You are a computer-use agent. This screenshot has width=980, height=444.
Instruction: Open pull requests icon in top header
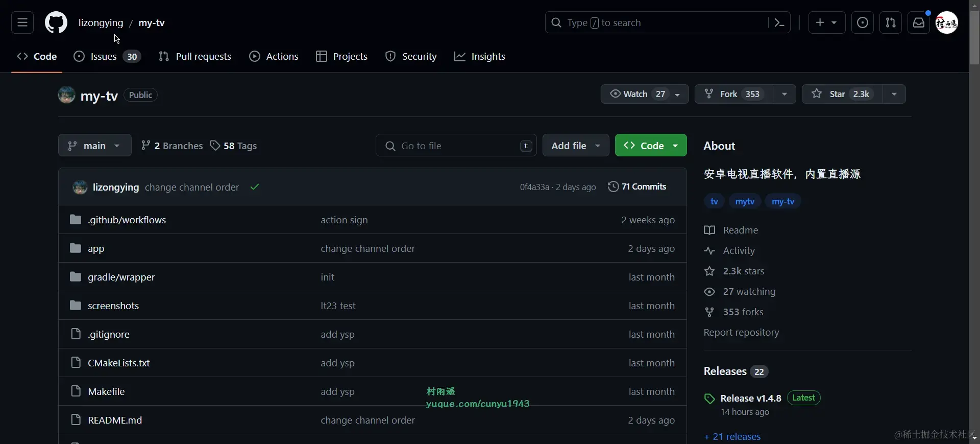click(x=891, y=22)
